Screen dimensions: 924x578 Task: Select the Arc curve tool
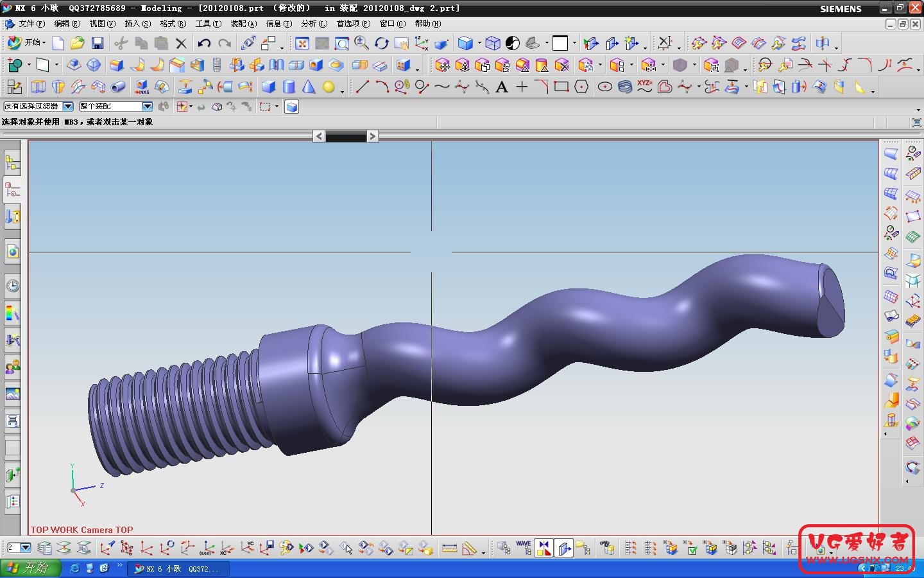(382, 87)
